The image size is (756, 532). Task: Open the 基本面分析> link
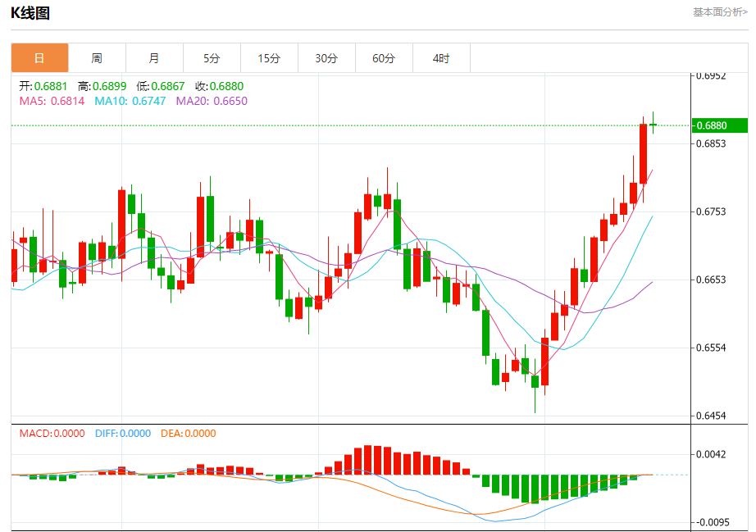tap(720, 12)
